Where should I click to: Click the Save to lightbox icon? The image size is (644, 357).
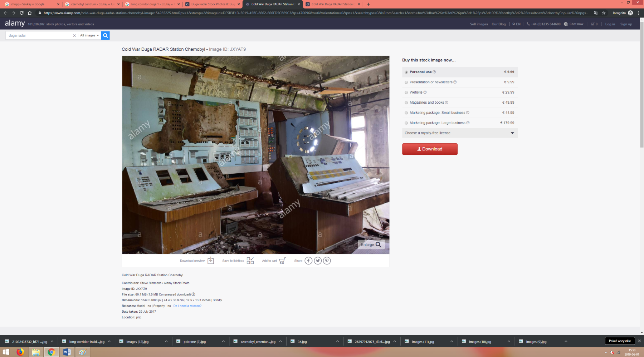250,261
